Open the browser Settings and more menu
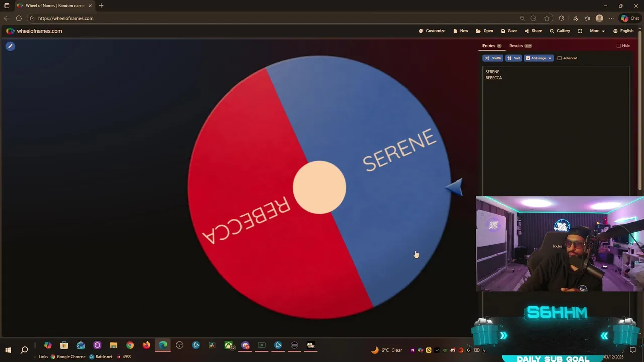The height and width of the screenshot is (362, 644). click(x=611, y=18)
